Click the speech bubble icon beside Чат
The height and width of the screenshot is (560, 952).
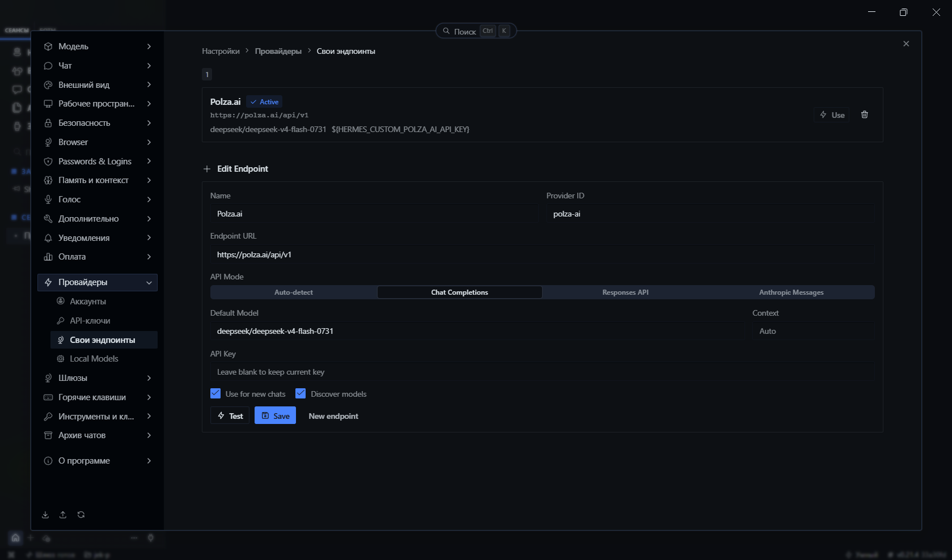coord(48,66)
